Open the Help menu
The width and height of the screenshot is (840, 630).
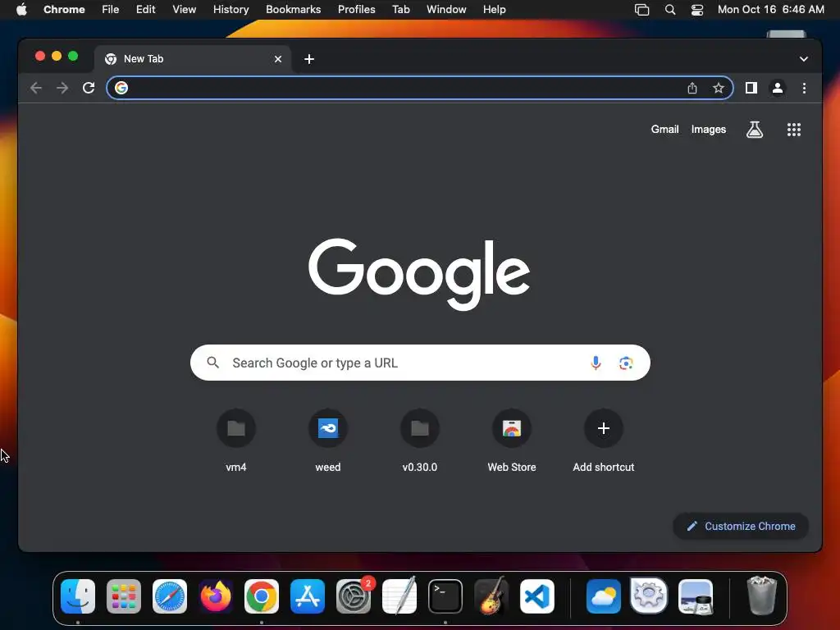coord(494,9)
